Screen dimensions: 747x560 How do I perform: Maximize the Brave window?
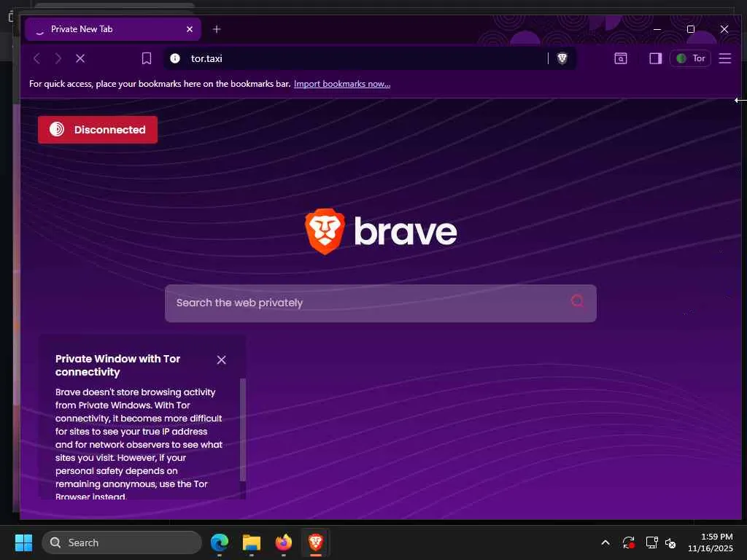coord(690,29)
